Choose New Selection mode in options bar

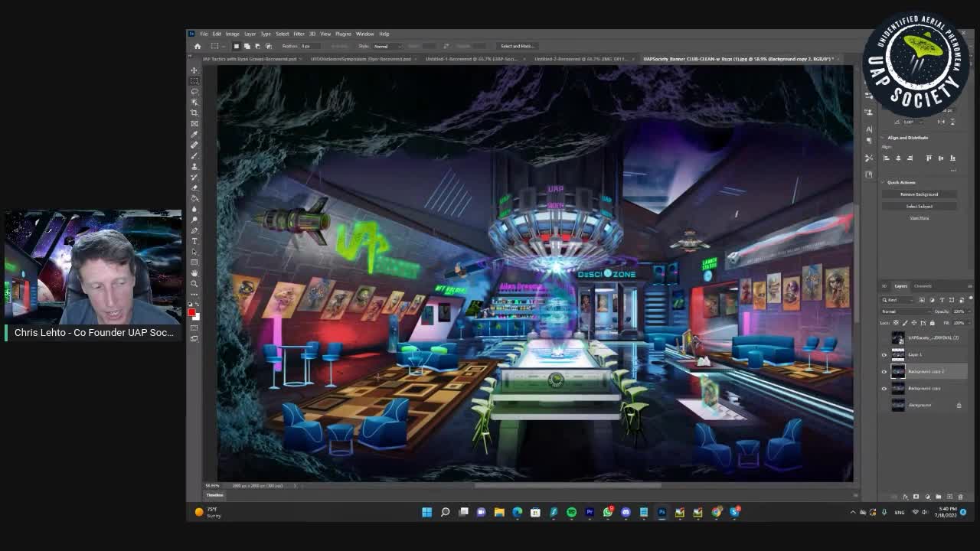[x=236, y=46]
